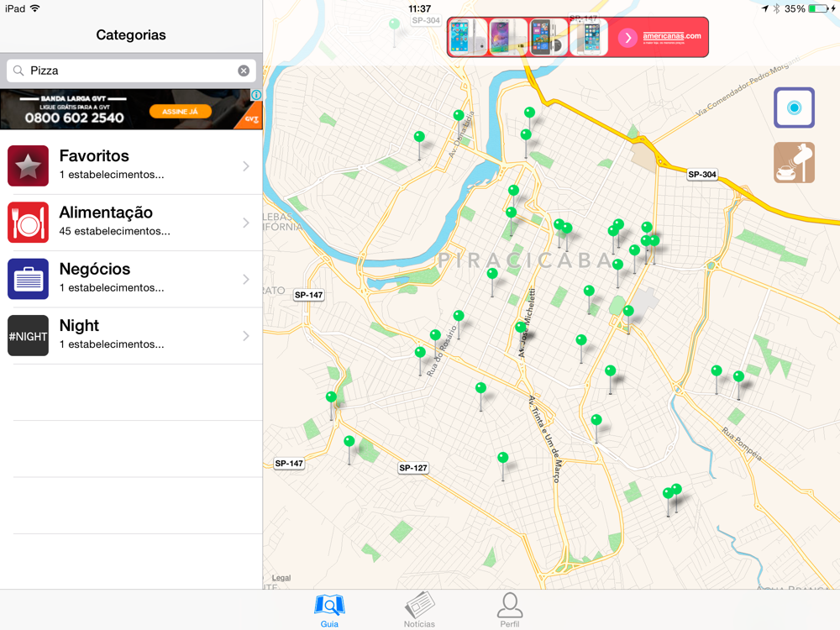Tap the brown coffee signpost map button
840x630 pixels.
(794, 163)
